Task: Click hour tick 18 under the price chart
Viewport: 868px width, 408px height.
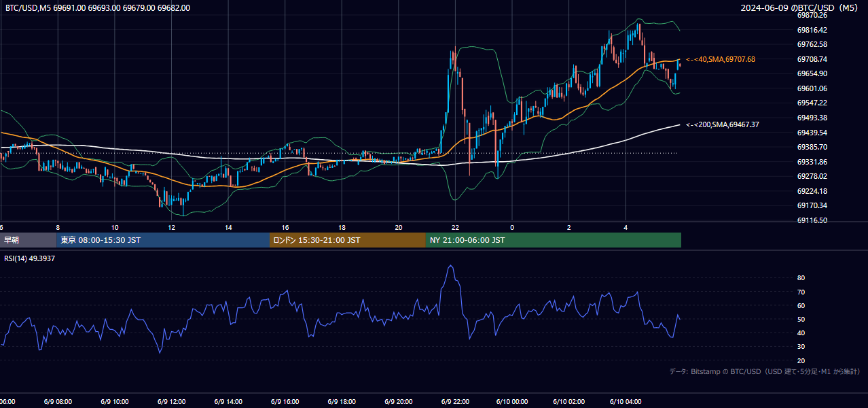Action: [x=342, y=227]
